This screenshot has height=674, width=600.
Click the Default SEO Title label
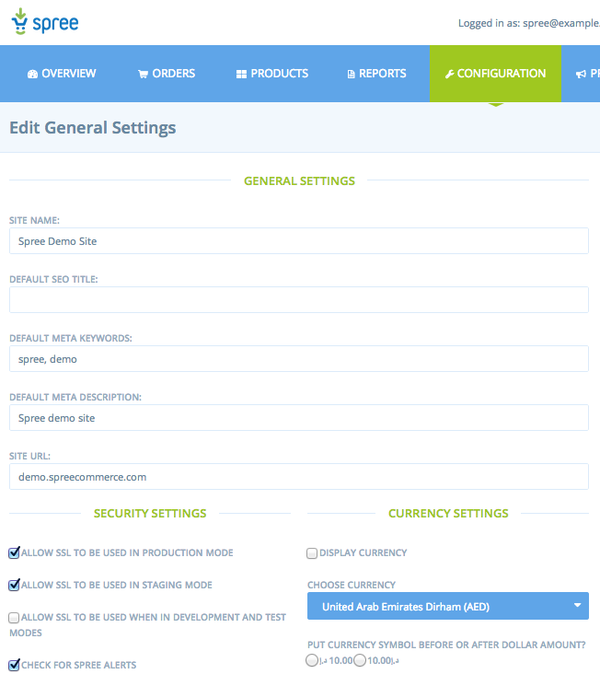pos(54,279)
